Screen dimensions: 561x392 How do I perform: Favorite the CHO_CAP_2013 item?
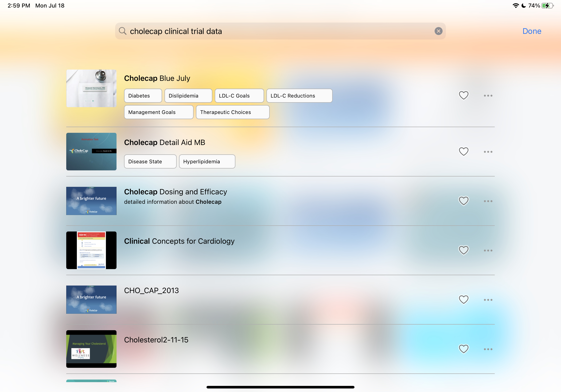464,300
